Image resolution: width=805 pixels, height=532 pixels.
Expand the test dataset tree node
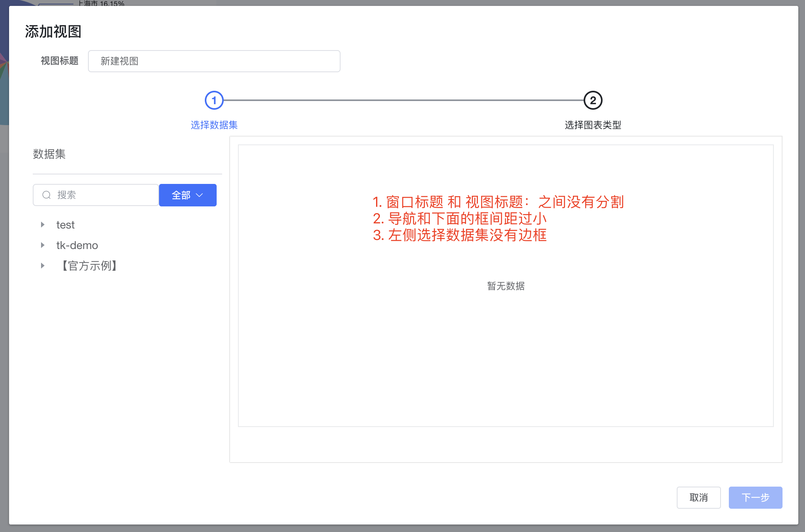coord(43,225)
